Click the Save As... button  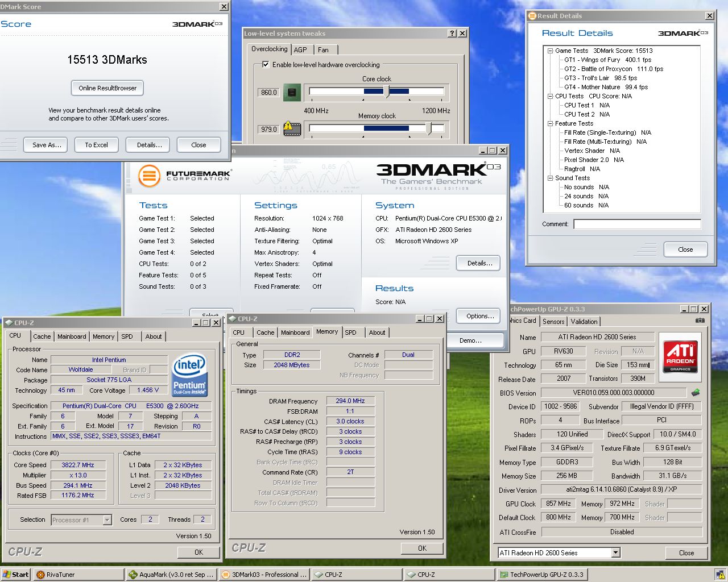46,145
